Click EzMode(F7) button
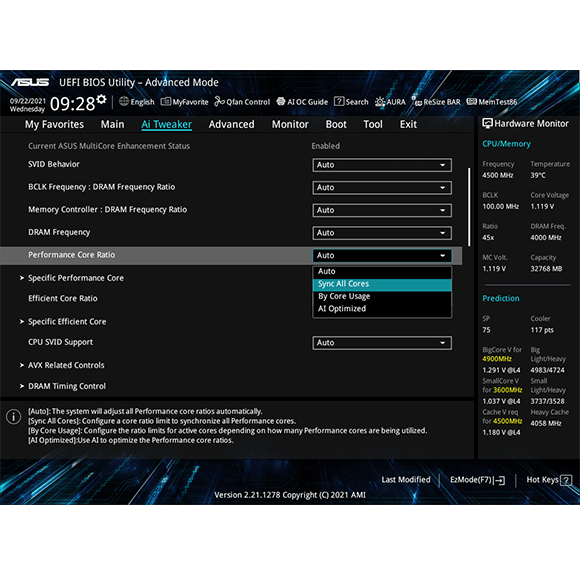This screenshot has height=580, width=580. pos(477,480)
